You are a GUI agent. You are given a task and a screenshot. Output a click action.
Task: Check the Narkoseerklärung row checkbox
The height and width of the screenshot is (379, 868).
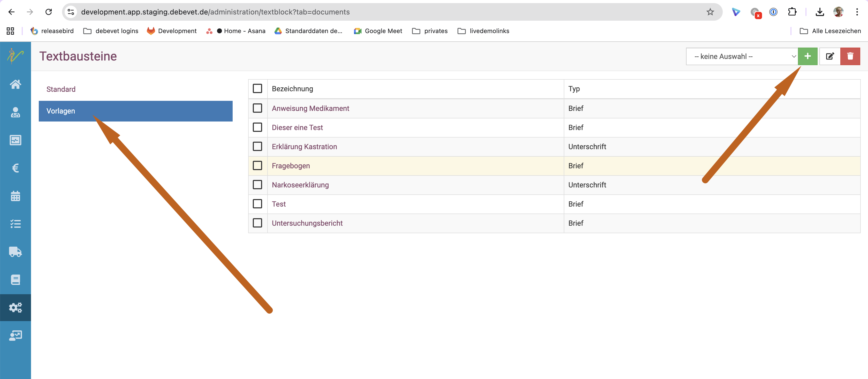pyautogui.click(x=257, y=185)
